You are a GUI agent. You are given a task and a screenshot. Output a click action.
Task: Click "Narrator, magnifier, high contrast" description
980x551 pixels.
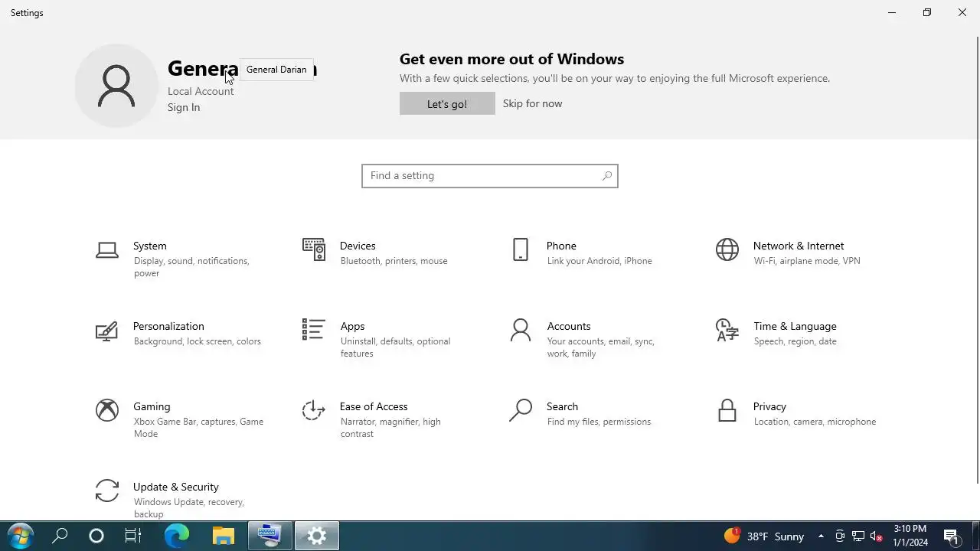[390, 428]
